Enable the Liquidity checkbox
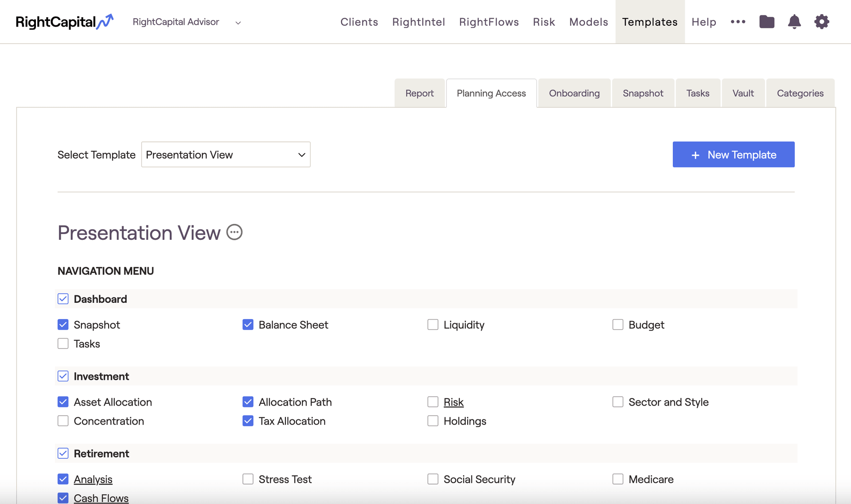 433,325
